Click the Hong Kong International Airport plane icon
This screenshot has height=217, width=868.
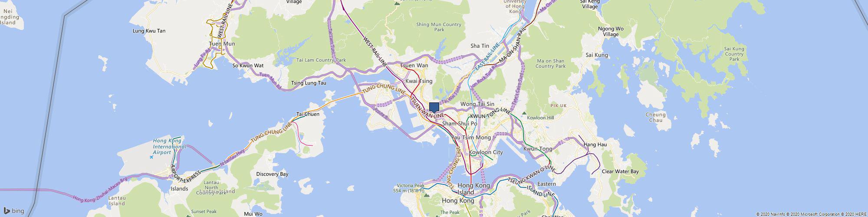pos(151,157)
